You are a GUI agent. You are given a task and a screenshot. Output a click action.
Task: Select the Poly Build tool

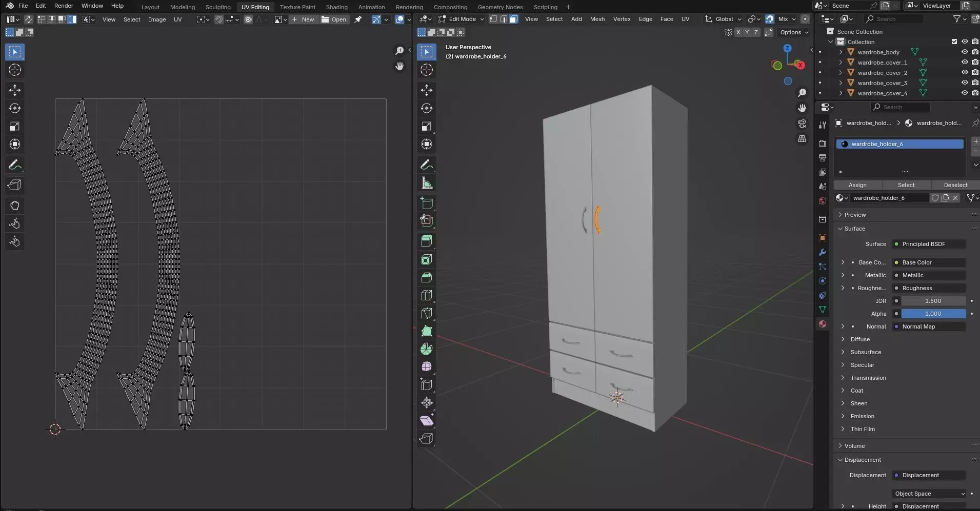click(427, 331)
